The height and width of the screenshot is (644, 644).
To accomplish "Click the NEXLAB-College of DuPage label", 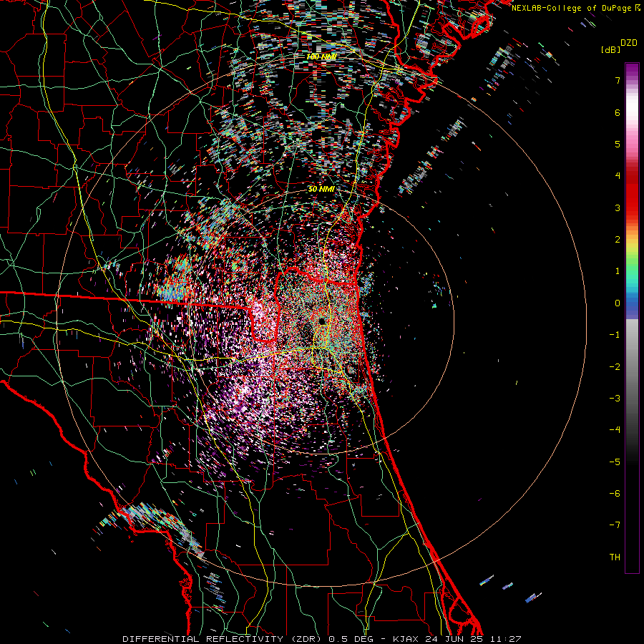I will (572, 8).
